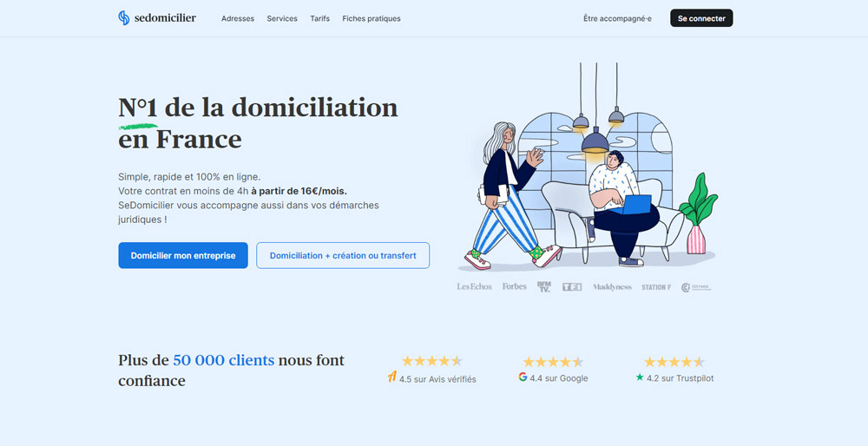
Task: Select Domiciliation + création ou transfert
Action: point(343,256)
